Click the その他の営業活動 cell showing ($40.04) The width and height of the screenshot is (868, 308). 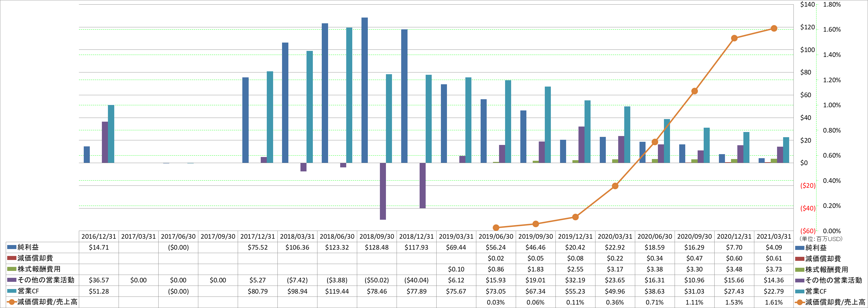pos(416,280)
